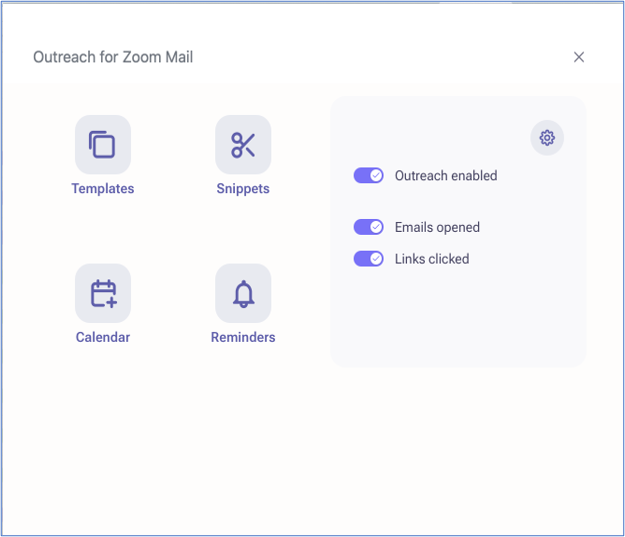625x537 pixels.
Task: Click the Snippets label
Action: point(243,189)
